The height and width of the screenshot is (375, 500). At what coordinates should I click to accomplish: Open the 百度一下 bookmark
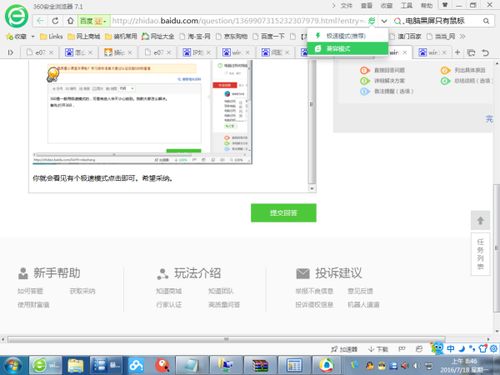(x=268, y=36)
